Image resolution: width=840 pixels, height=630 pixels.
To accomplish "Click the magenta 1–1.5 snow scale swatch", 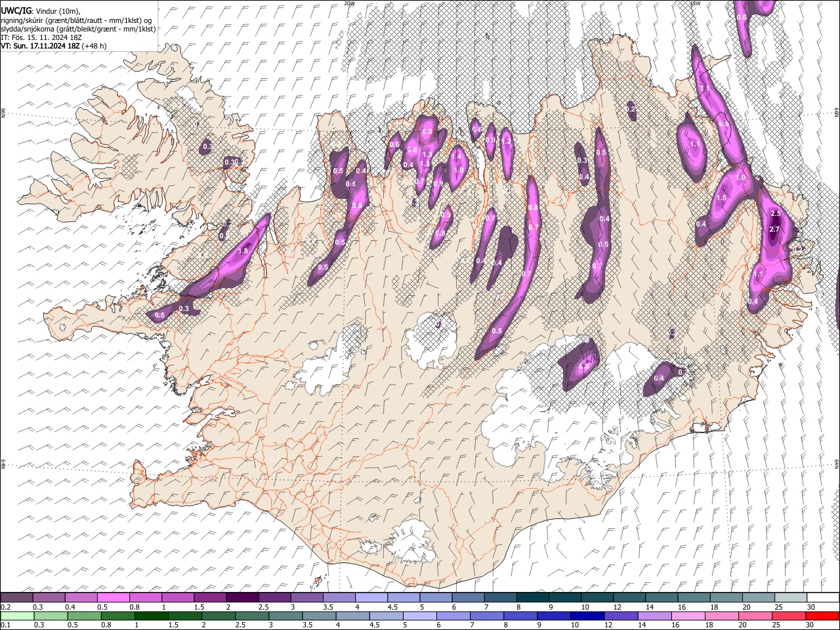I will tap(177, 598).
